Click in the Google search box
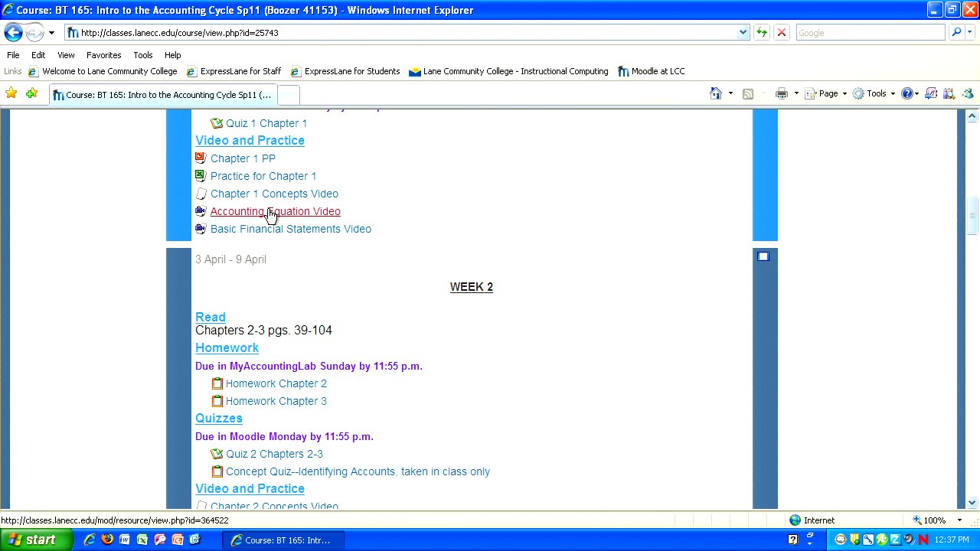This screenshot has height=551, width=980. (870, 33)
